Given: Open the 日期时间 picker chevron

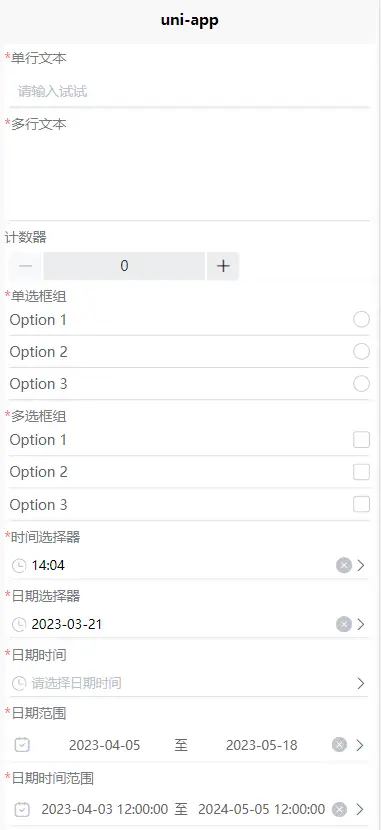Looking at the screenshot, I should pos(361,683).
